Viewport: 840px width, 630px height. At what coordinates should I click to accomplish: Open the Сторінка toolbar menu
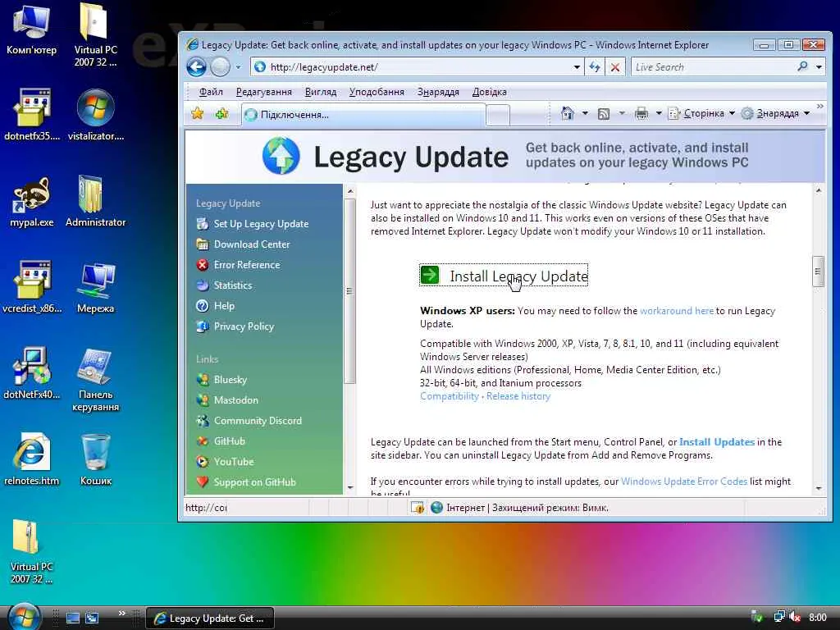[701, 113]
